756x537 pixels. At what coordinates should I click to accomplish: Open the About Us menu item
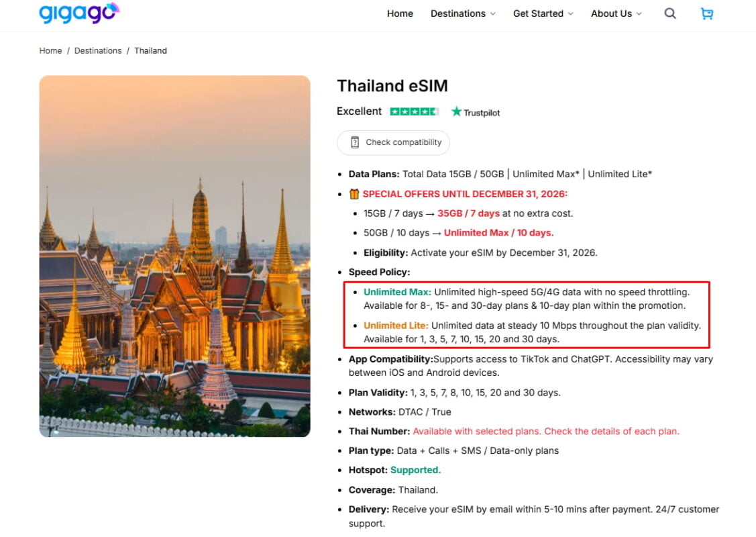coord(611,13)
